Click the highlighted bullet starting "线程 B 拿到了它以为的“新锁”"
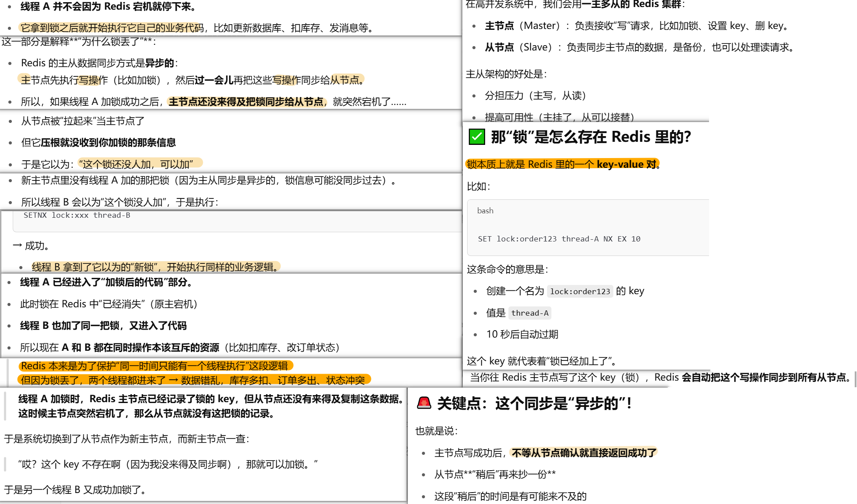857x504 pixels. pyautogui.click(x=156, y=267)
